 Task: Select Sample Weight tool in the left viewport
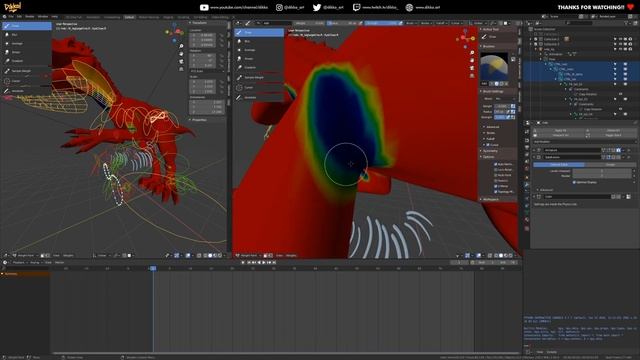tap(27, 71)
